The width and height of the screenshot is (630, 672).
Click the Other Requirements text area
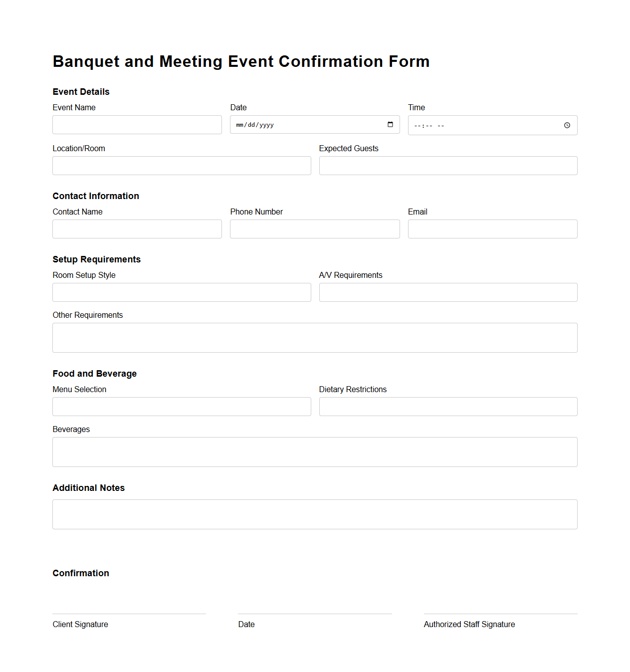(314, 337)
